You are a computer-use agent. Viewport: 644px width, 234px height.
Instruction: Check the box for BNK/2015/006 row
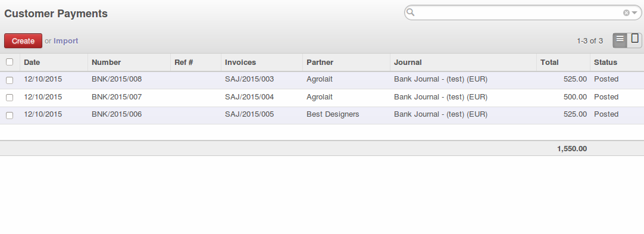[x=10, y=116]
